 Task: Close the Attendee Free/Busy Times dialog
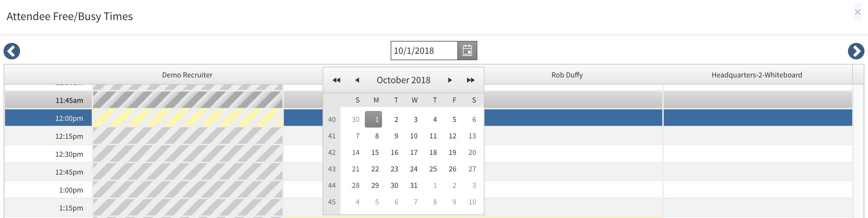(858, 12)
